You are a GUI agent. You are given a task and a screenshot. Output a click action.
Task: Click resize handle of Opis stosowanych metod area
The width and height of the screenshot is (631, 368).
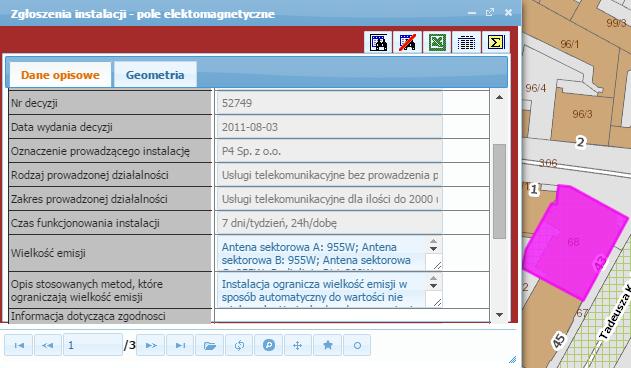[437, 302]
